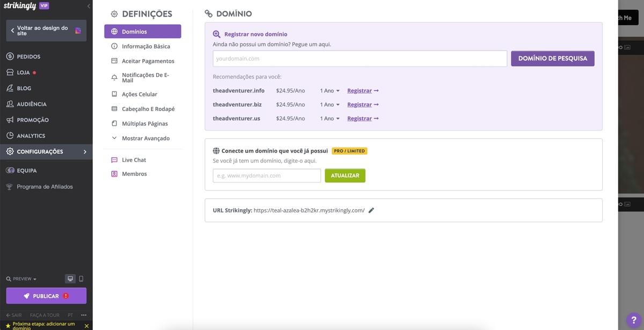The height and width of the screenshot is (330, 644).
Task: Click the Membros person icon
Action: coord(114,174)
